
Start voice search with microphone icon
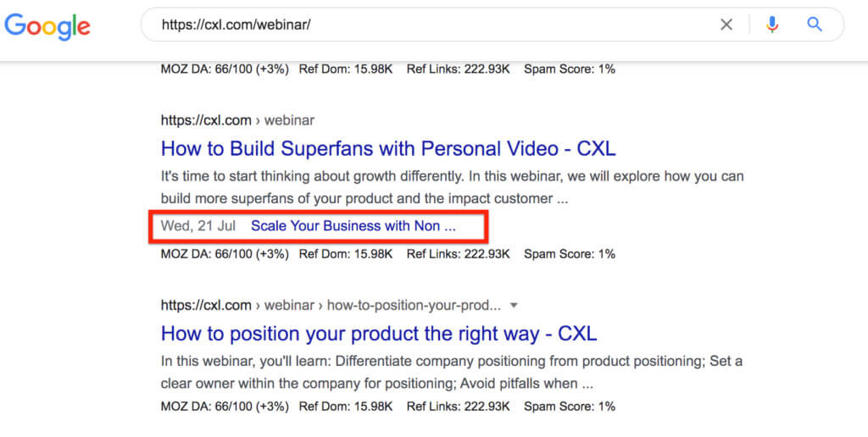point(772,25)
